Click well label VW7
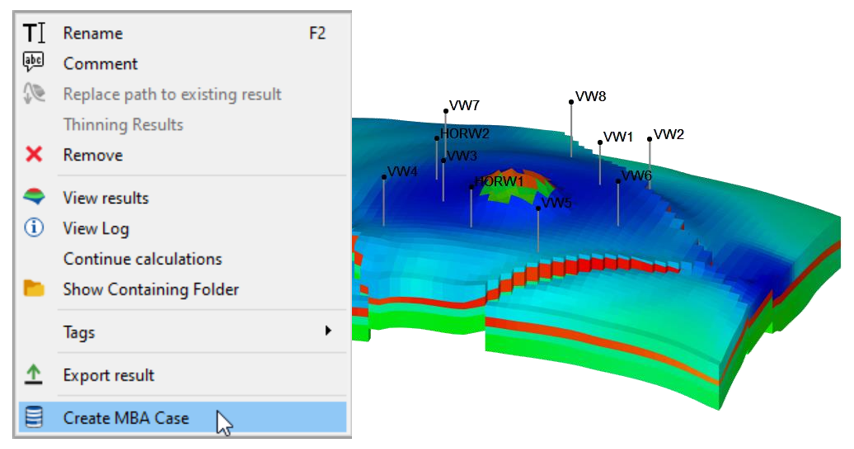The image size is (854, 449). pos(464,105)
